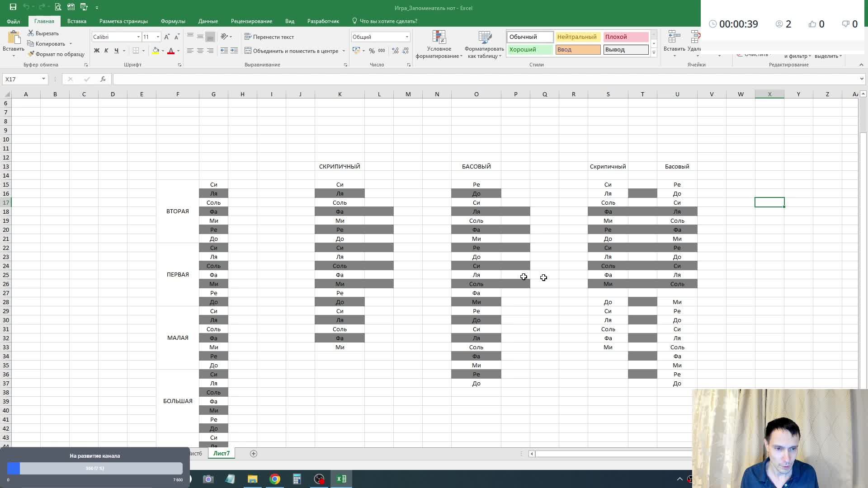Expand the Name Box dropdown arrow
This screenshot has height=488, width=868.
click(43, 79)
